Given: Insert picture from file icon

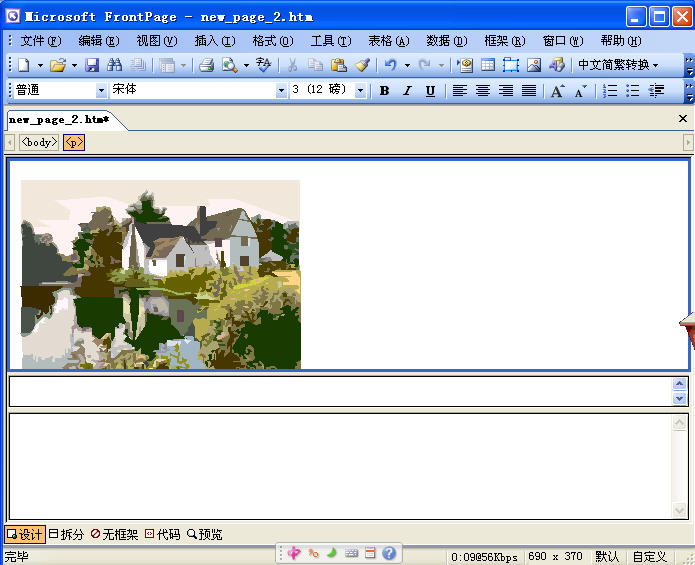Looking at the screenshot, I should pos(534,65).
